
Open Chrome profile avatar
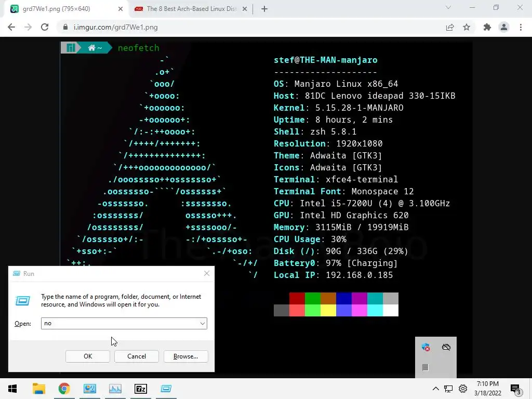[504, 27]
